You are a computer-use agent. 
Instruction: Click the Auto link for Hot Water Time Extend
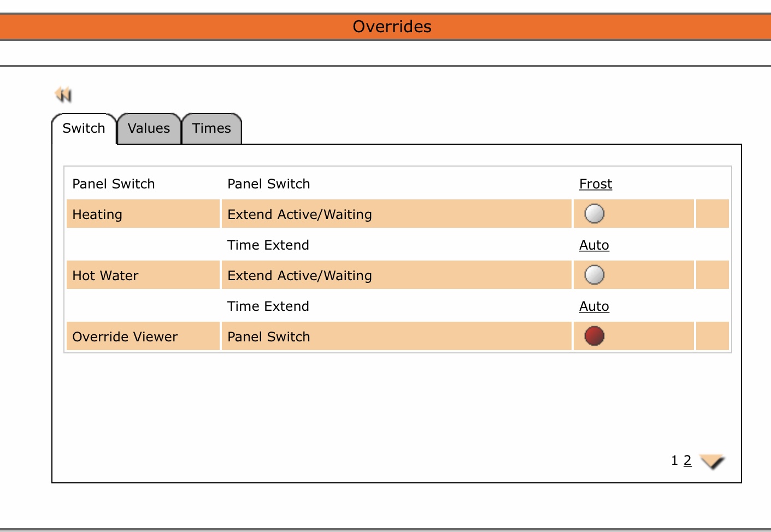[594, 306]
